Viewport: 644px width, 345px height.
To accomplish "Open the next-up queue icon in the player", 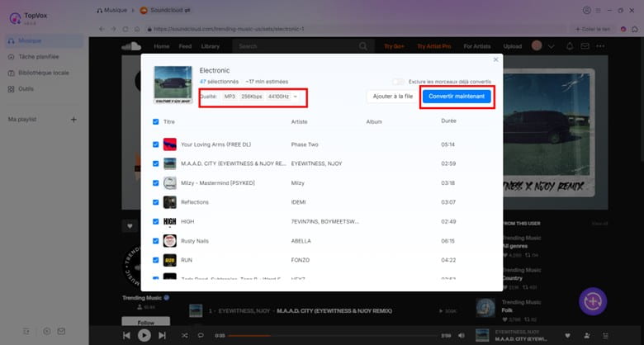I will click(605, 336).
